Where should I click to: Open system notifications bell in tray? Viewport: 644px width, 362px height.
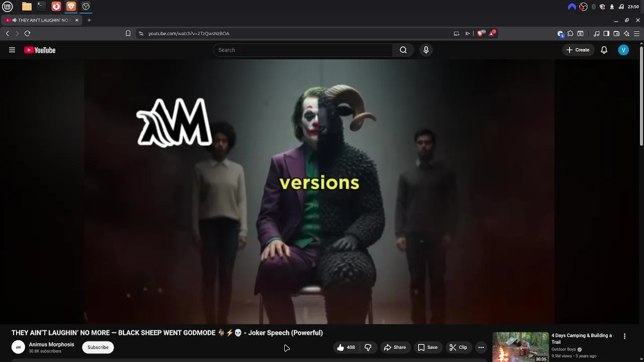coord(612,7)
